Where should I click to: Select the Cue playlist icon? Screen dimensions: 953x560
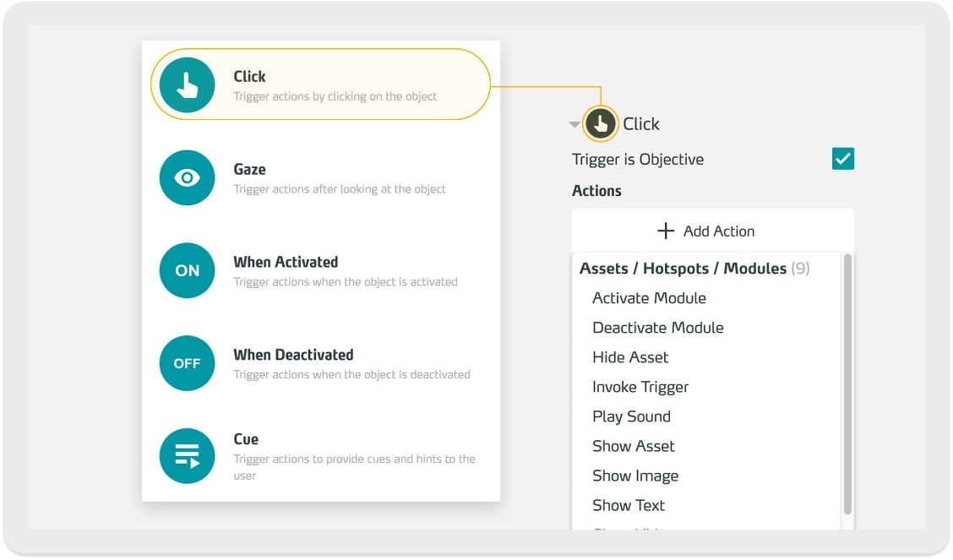click(x=188, y=456)
